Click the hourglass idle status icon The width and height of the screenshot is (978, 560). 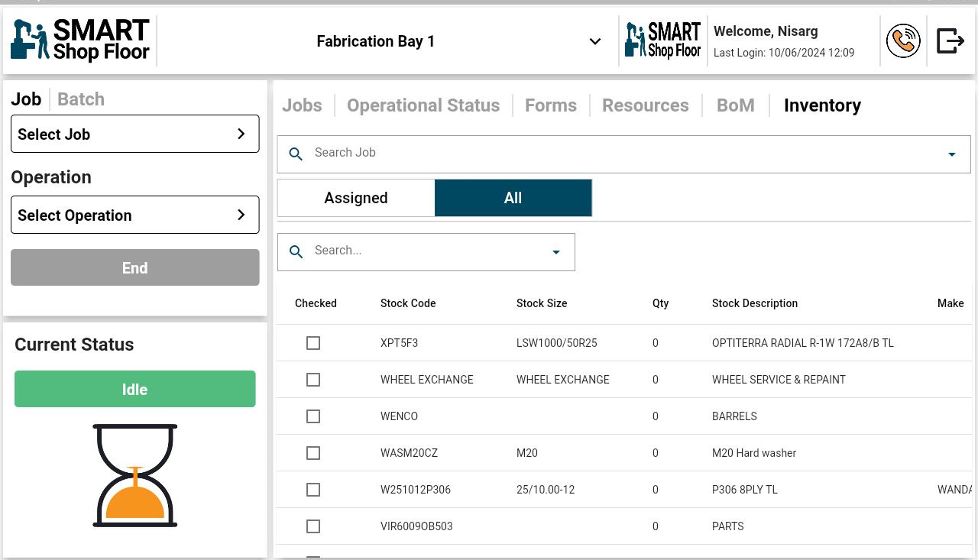[135, 475]
